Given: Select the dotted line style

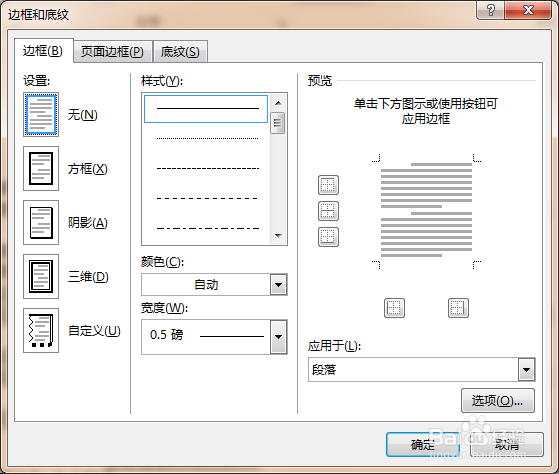Looking at the screenshot, I should point(207,138).
